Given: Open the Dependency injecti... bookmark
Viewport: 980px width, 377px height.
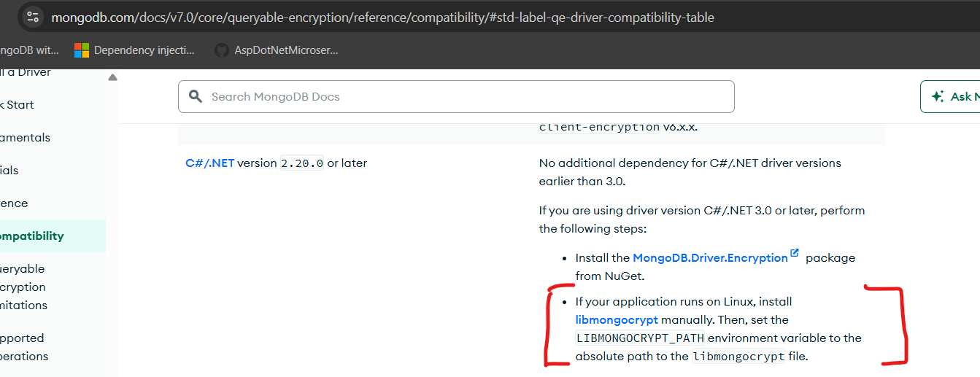Looking at the screenshot, I should point(144,50).
